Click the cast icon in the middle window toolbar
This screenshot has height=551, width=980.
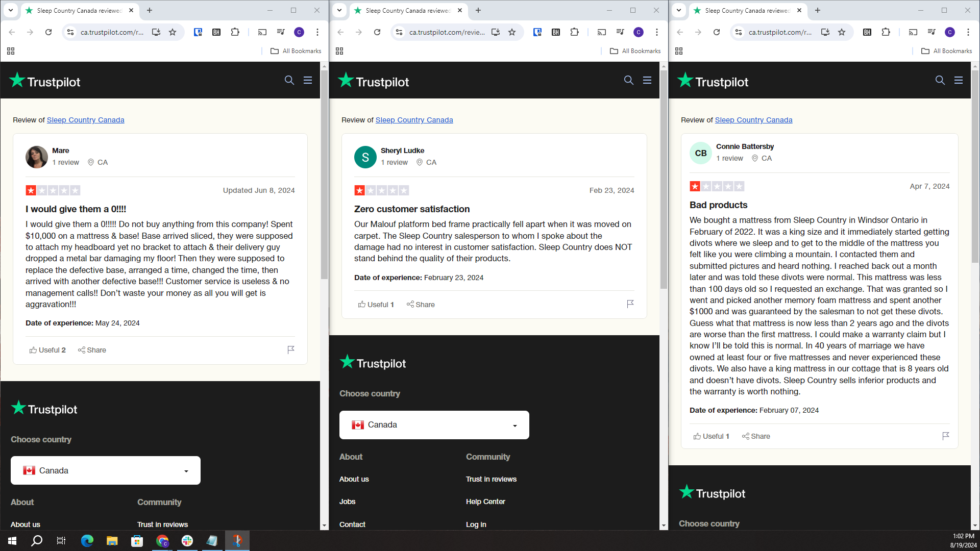pyautogui.click(x=602, y=32)
